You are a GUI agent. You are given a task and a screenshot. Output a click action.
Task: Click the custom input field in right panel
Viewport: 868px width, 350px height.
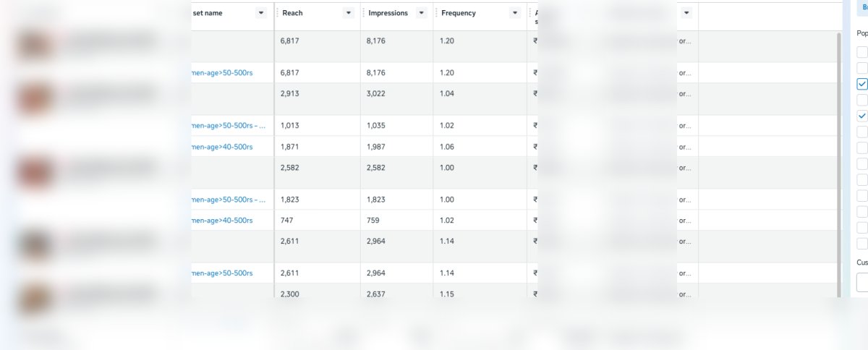pos(862,282)
